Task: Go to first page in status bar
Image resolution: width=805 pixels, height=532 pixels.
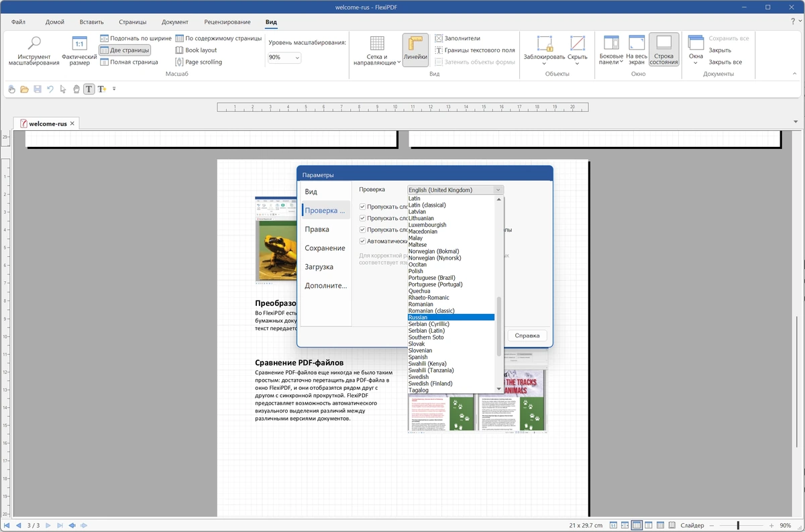Action: tap(7, 525)
